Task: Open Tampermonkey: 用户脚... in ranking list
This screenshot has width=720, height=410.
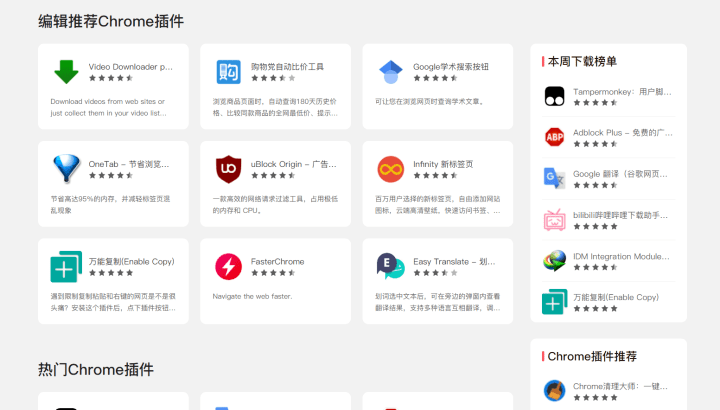Action: point(622,92)
